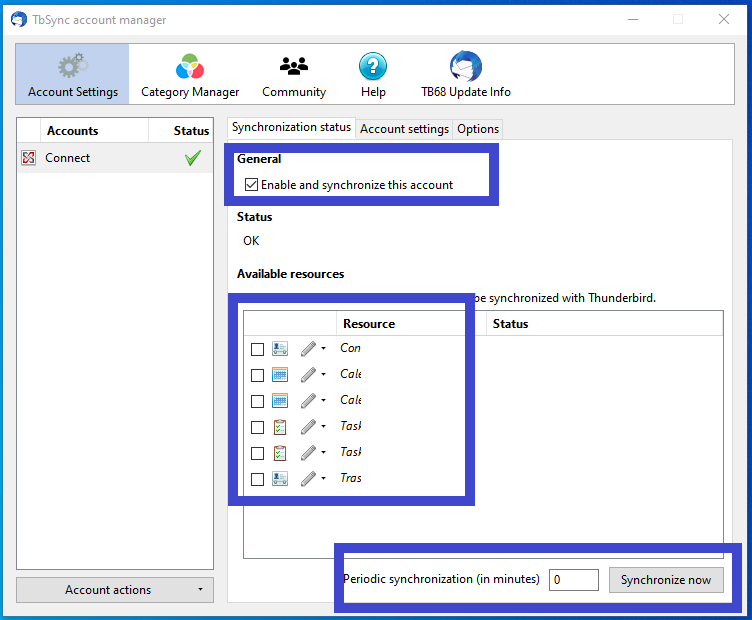Screen dimensions: 752x620
Task: Open the Account actions dropdown
Action: (x=115, y=590)
